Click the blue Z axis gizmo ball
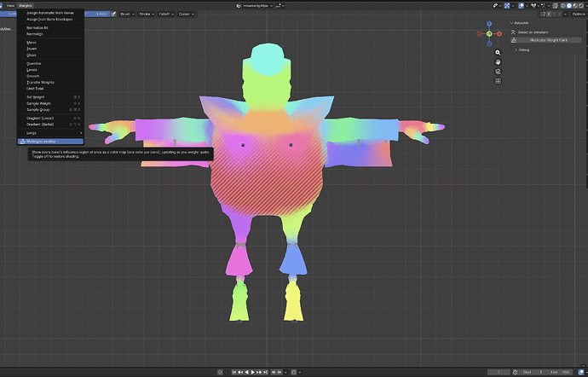 point(489,24)
